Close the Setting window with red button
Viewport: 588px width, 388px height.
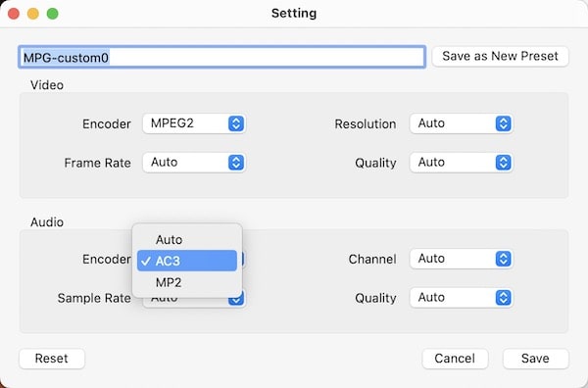coord(14,14)
